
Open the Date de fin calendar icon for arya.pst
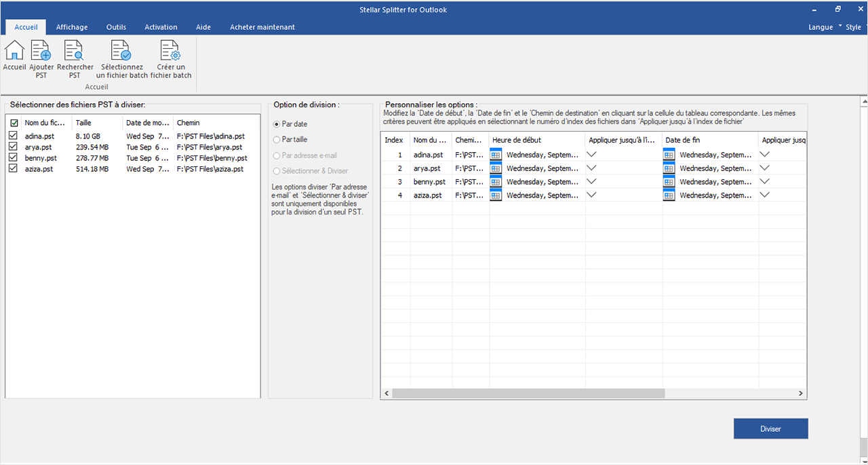(x=669, y=168)
